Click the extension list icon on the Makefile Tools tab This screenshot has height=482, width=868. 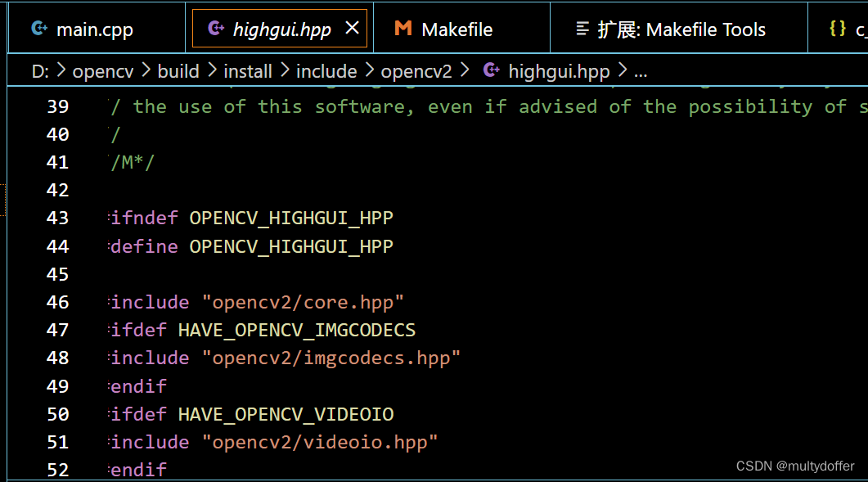point(583,27)
